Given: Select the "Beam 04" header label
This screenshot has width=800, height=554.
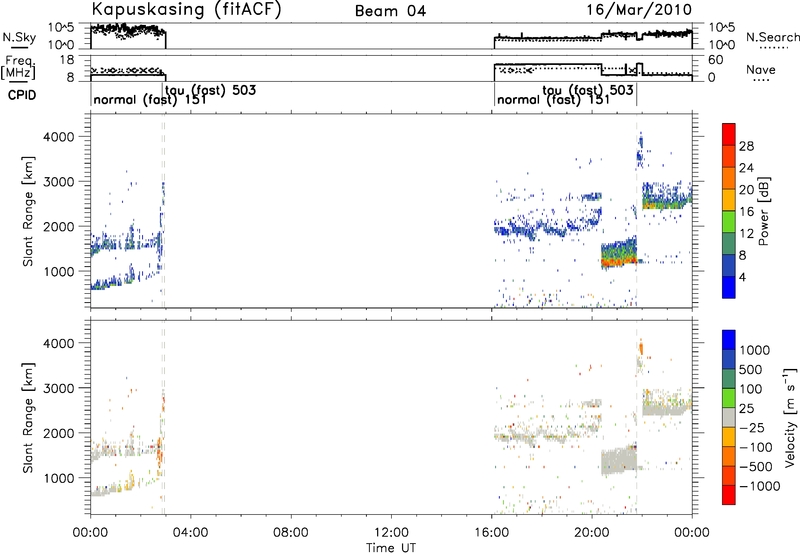Looking at the screenshot, I should point(390,11).
